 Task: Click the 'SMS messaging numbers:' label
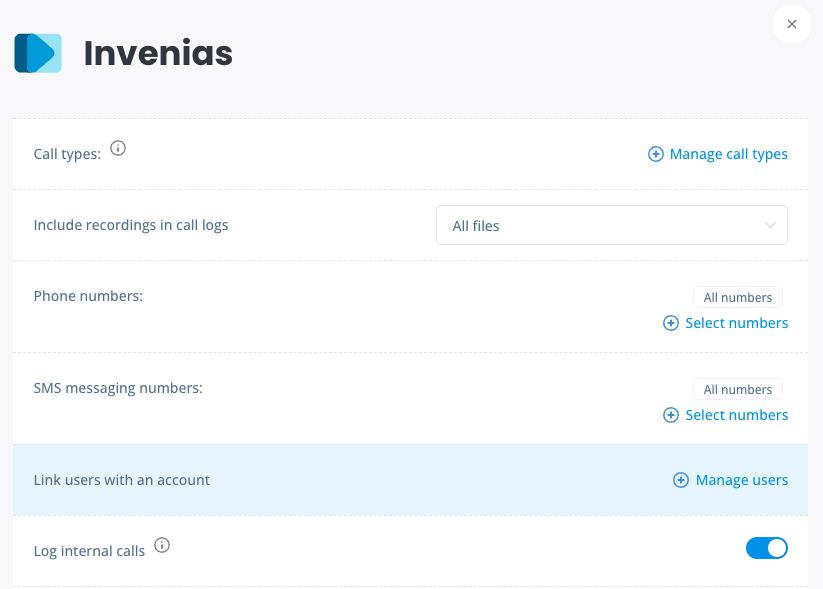point(118,388)
